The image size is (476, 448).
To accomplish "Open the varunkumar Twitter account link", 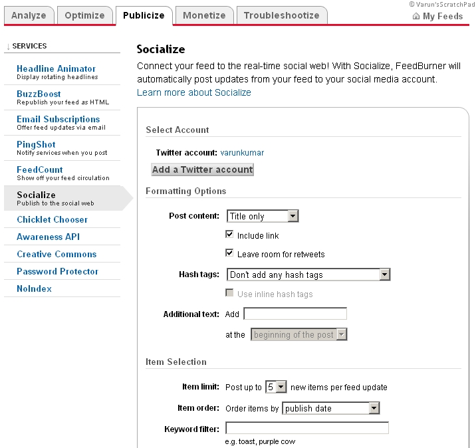I will (x=242, y=153).
